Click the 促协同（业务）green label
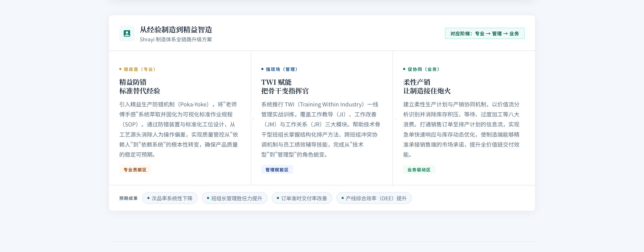This screenshot has height=252, width=644. [421, 69]
